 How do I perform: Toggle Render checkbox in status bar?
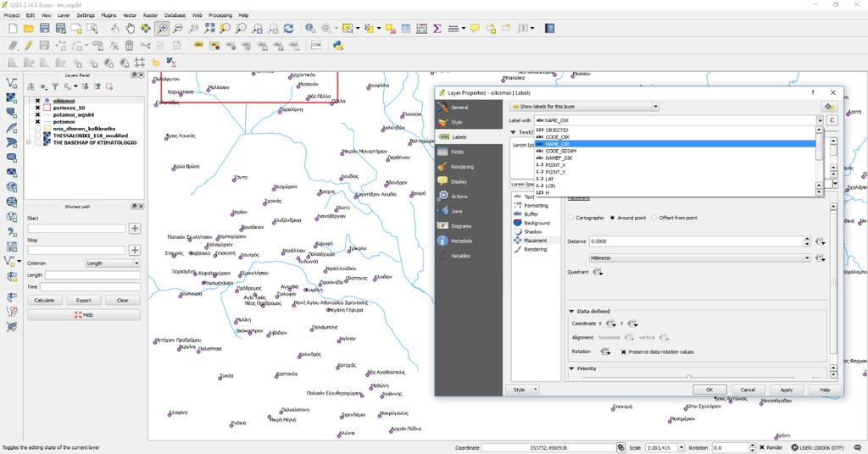pos(762,447)
